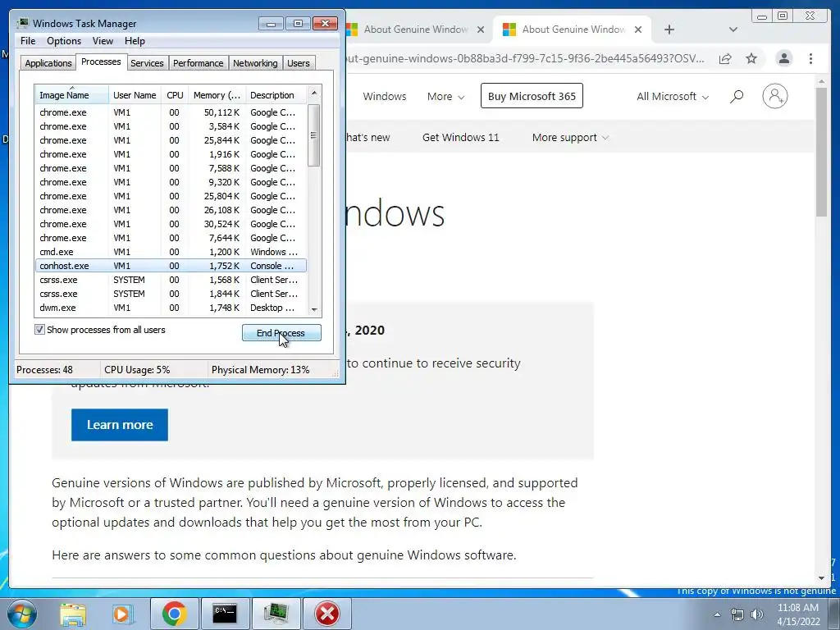This screenshot has height=630, width=840.
Task: Click the network tray icon
Action: (737, 614)
